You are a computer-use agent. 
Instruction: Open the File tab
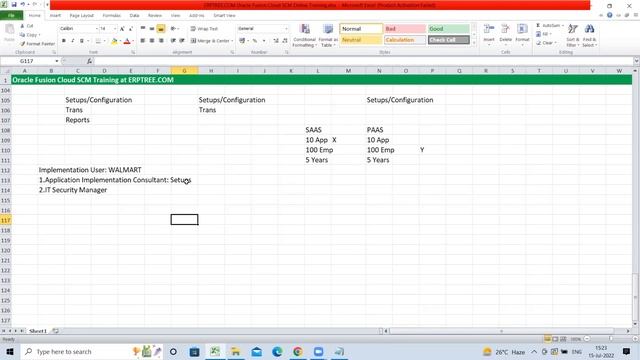coord(11,16)
